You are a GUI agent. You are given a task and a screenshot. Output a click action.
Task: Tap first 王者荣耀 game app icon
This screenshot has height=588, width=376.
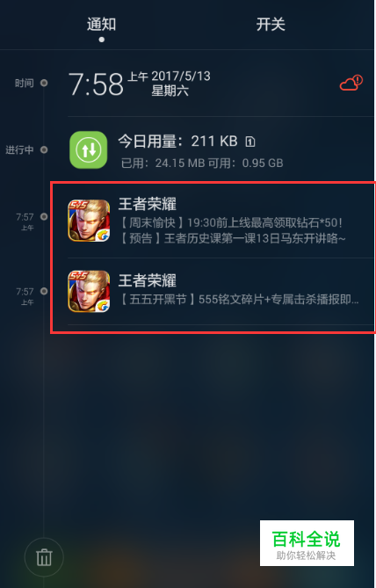(89, 221)
